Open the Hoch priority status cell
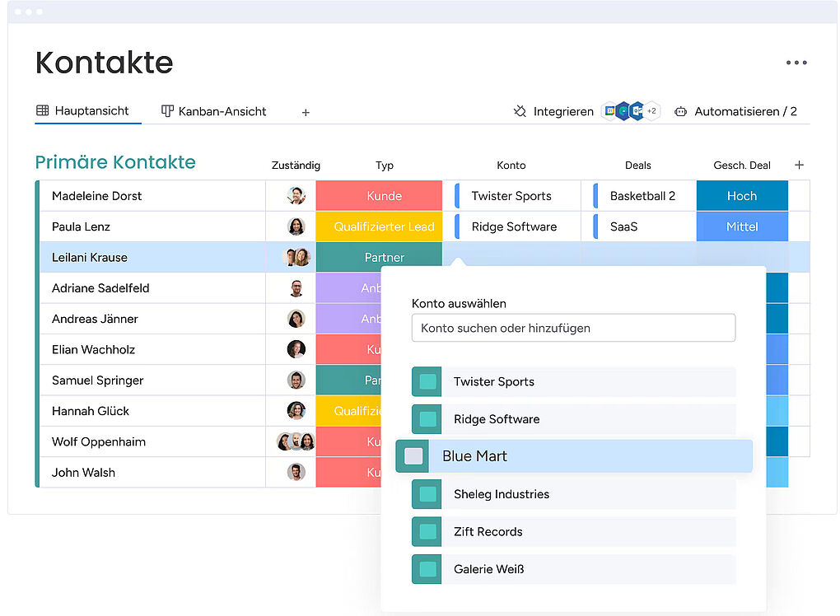Image resolution: width=840 pixels, height=616 pixels. [741, 196]
